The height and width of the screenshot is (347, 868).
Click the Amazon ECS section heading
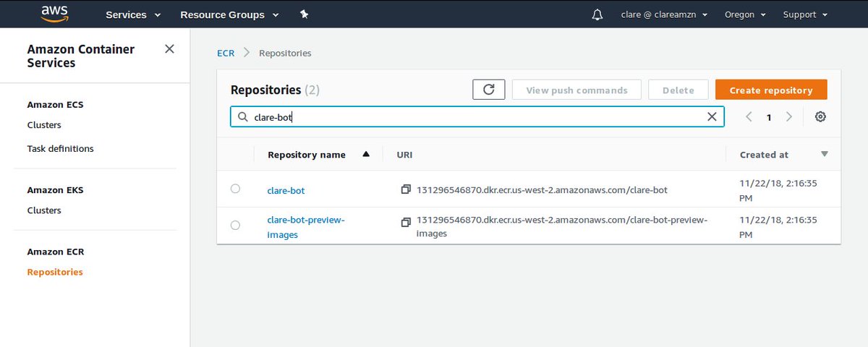pyautogui.click(x=55, y=105)
